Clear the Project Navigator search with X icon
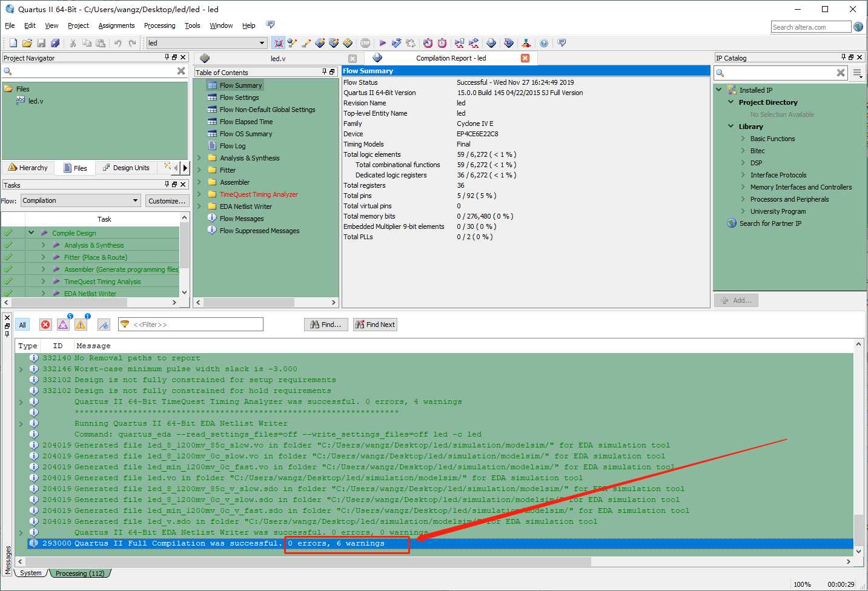This screenshot has height=591, width=868. (181, 71)
